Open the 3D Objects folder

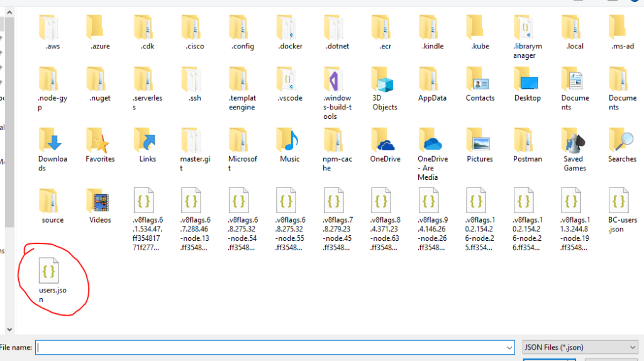point(384,79)
